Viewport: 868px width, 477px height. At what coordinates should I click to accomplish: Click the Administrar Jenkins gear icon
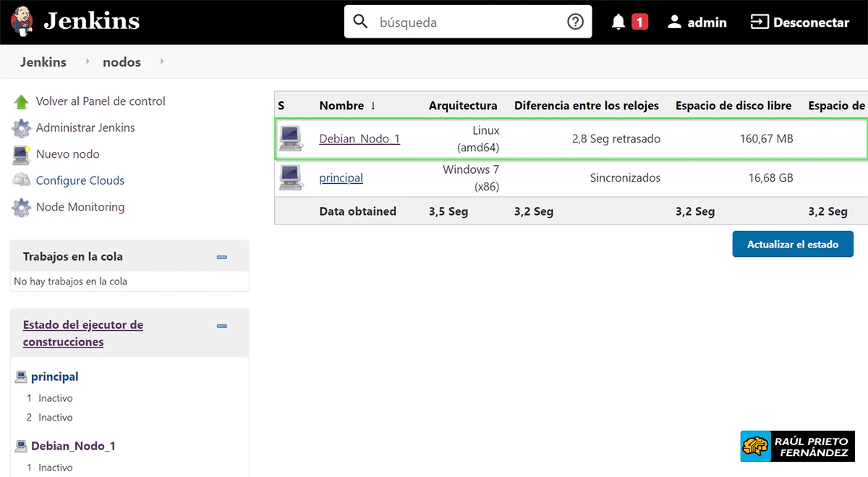[21, 128]
